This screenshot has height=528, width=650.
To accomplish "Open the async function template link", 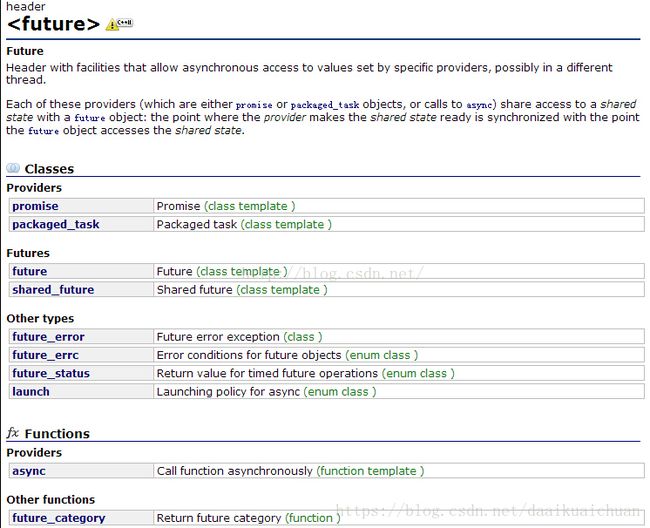I will click(29, 471).
